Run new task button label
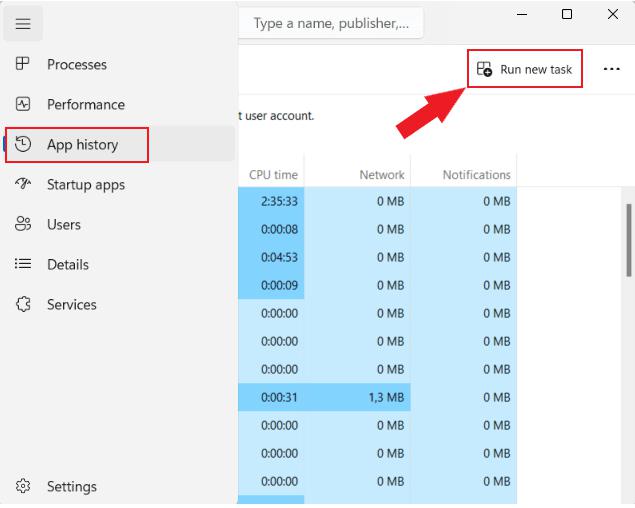 pos(536,69)
